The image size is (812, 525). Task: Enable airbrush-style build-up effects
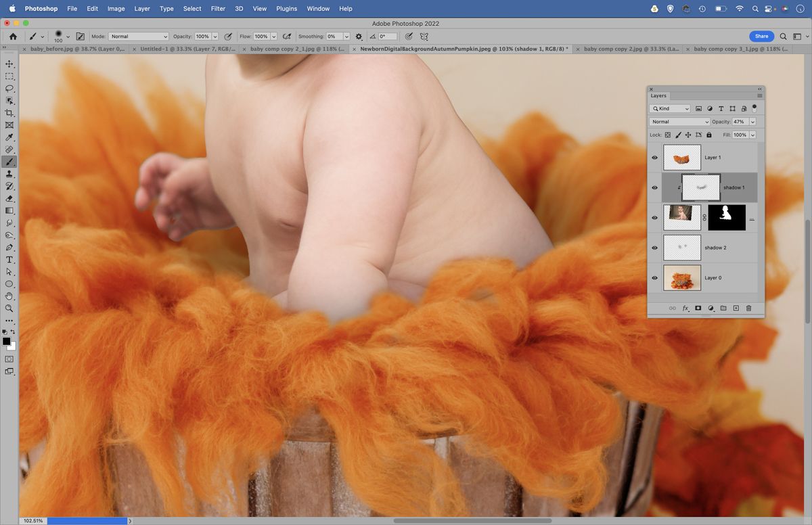[287, 37]
